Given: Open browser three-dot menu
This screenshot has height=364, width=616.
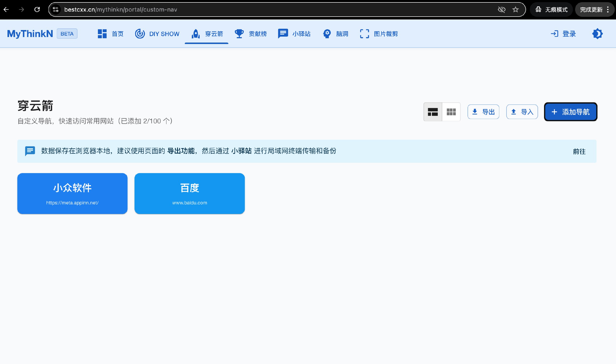Looking at the screenshot, I should coord(608,10).
